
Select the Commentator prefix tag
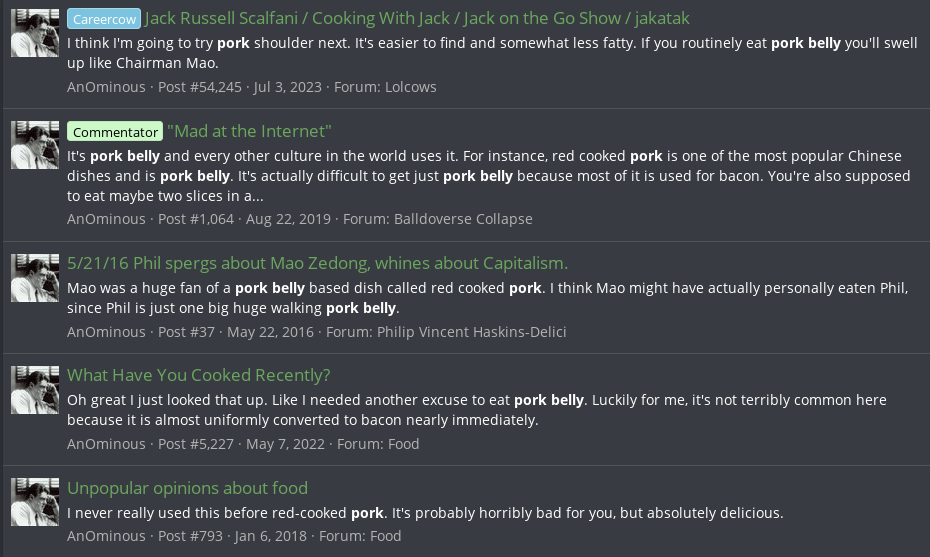(x=116, y=132)
